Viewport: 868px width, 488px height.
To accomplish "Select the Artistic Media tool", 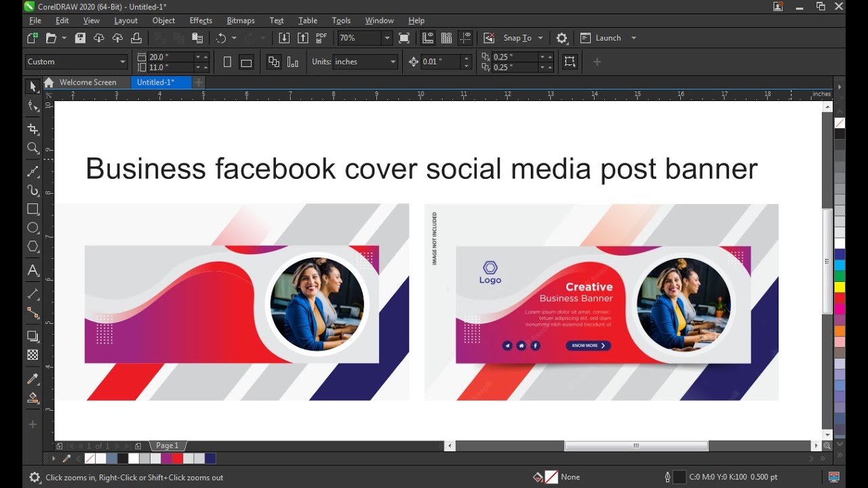I will pyautogui.click(x=33, y=190).
